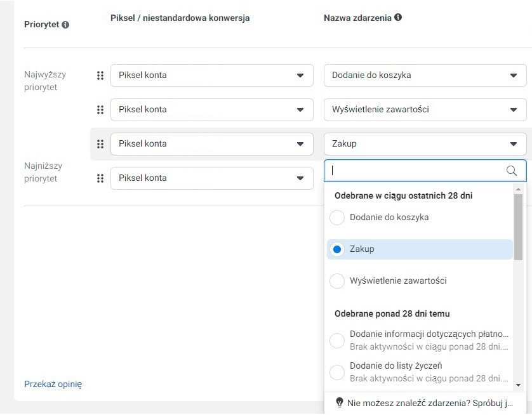Expand the Wyświetlenie zawartości event dropdown
The width and height of the screenshot is (532, 415).
425,110
